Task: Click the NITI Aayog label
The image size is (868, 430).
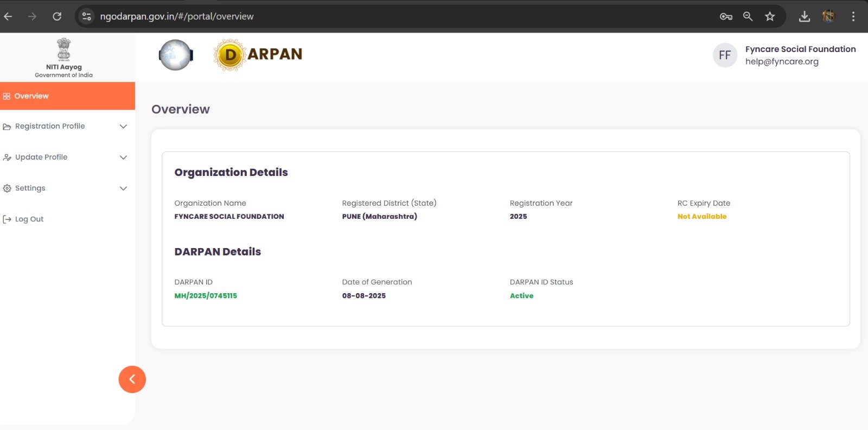Action: [x=64, y=67]
